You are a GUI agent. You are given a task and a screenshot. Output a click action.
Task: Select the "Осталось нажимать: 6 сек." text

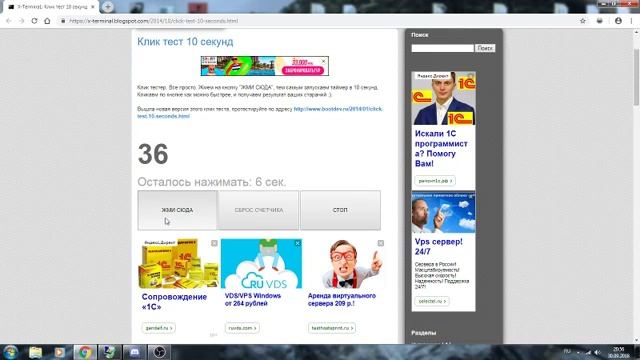(x=211, y=182)
